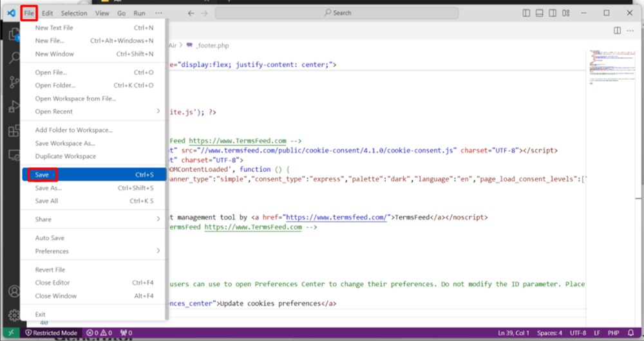Screen dimensions: 644x341
Task: Open the https://www.termsfeed.com/ href link
Action: pyautogui.click(x=336, y=217)
